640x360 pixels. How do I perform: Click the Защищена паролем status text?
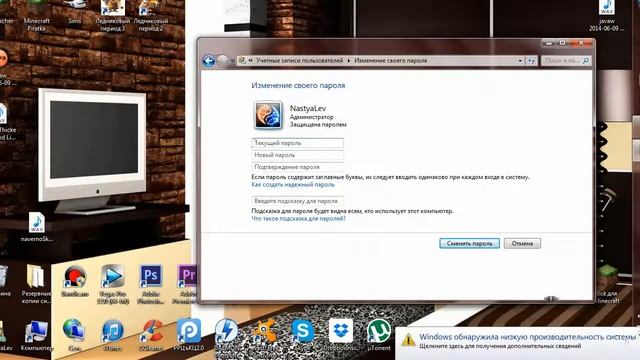coord(318,124)
